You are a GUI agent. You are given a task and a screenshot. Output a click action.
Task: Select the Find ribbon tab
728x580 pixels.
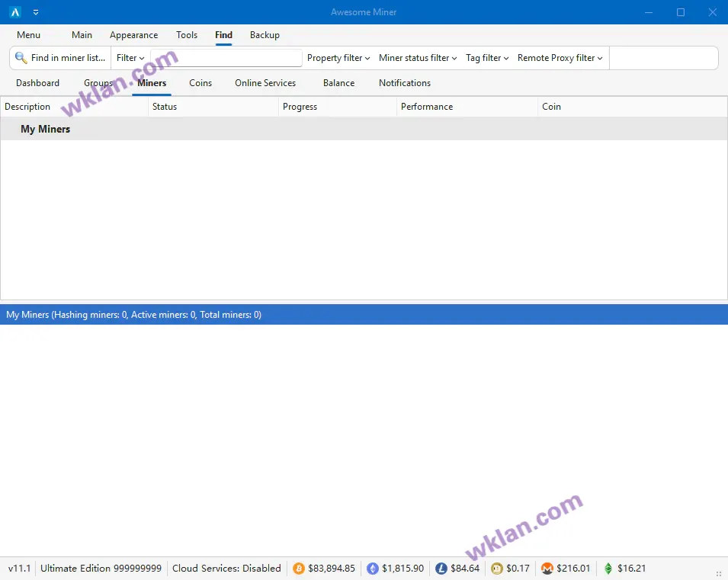(x=223, y=35)
